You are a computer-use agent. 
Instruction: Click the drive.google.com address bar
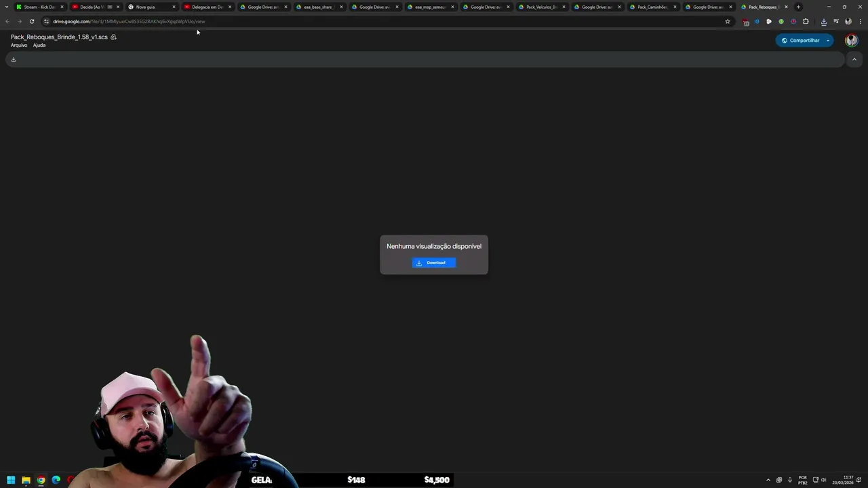pyautogui.click(x=387, y=22)
